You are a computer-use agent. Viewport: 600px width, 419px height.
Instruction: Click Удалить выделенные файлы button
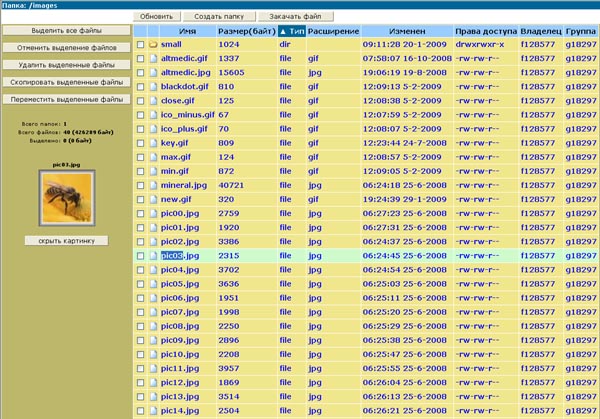(x=67, y=65)
